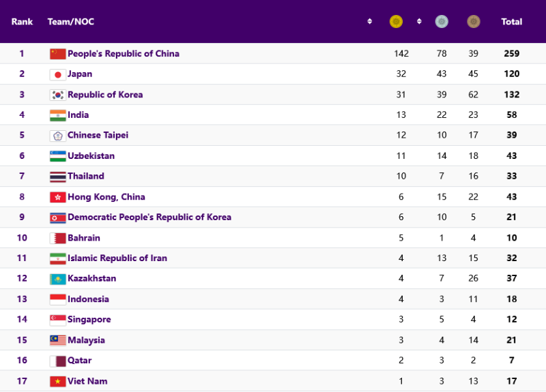The image size is (546, 392).
Task: Select Kazakhstan's bronze count 26
Action: (x=473, y=278)
